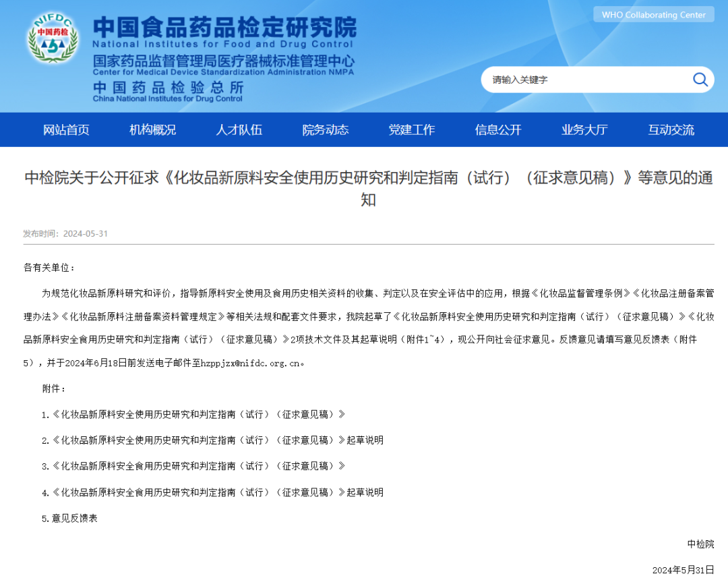
Task: Click the 发布时间: 2024-05-31 text
Action: click(x=65, y=233)
